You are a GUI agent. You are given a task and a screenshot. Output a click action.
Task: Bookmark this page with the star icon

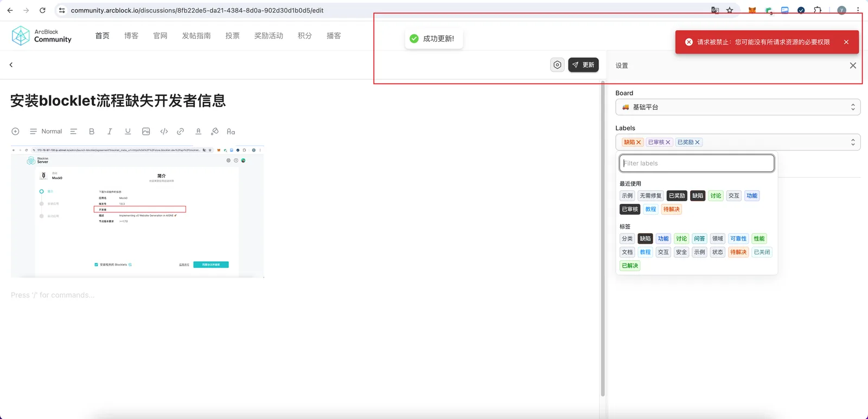(x=730, y=10)
